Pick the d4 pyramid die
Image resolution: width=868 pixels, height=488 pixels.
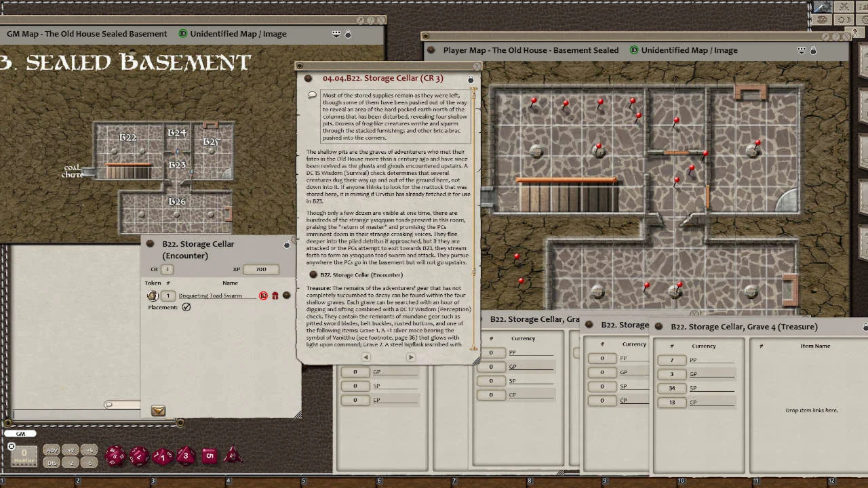[x=233, y=455]
